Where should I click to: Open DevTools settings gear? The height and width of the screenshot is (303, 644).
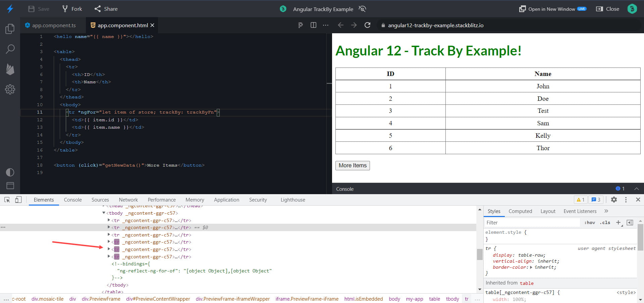pos(614,200)
